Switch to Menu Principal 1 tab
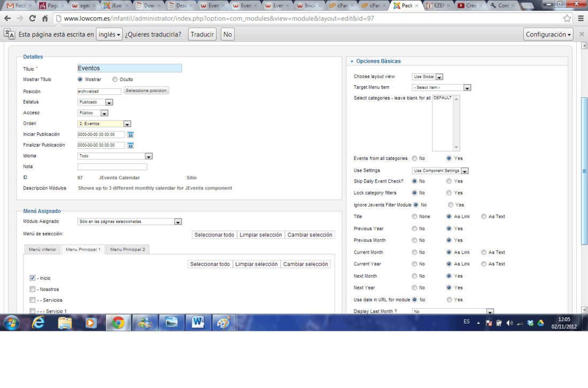This screenshot has height=388, width=588. tap(83, 249)
